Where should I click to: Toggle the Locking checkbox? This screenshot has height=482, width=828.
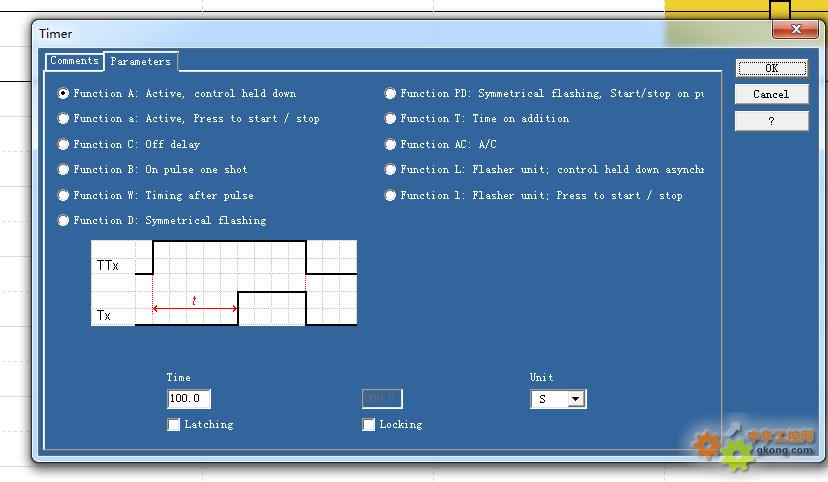[370, 424]
